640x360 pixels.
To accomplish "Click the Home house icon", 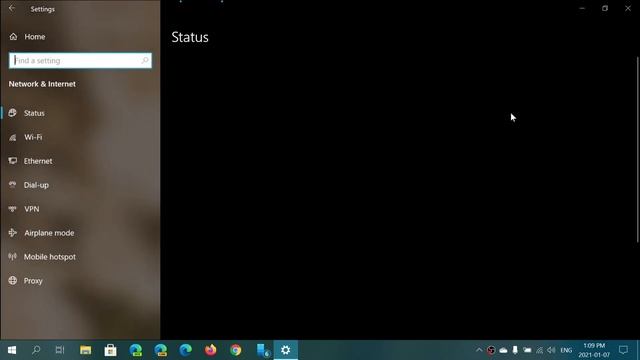I will 13,37.
